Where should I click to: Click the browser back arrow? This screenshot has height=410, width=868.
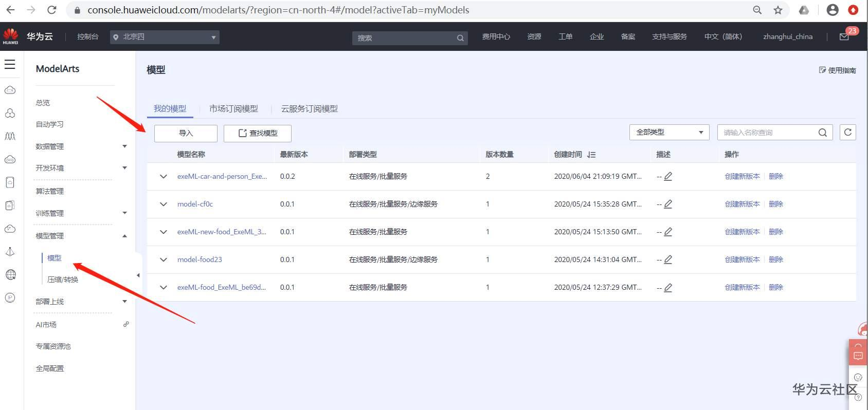(x=10, y=10)
